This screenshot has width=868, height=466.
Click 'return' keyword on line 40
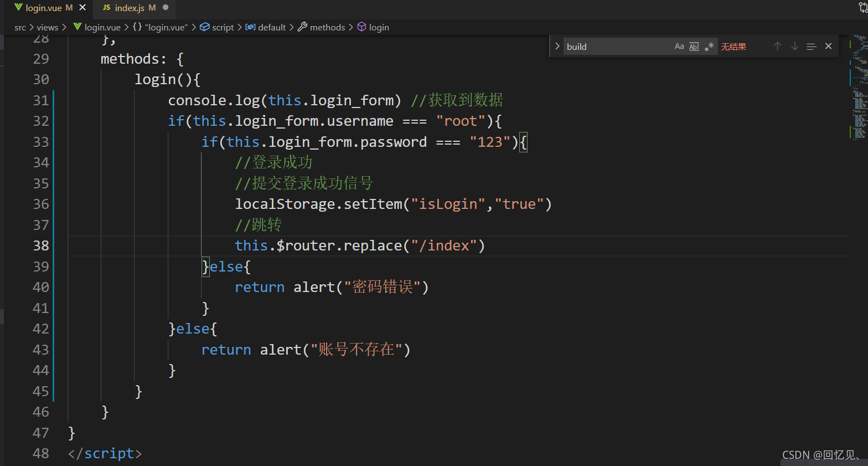260,287
